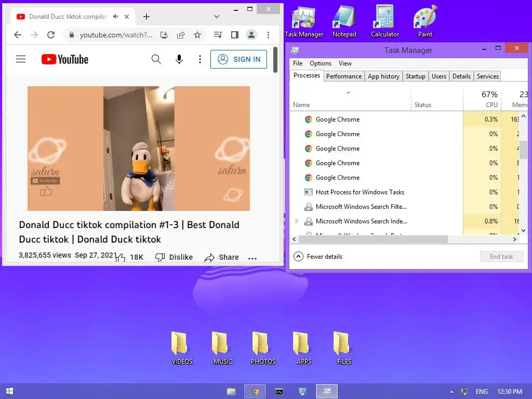Open Task Manager File menu
Image resolution: width=532 pixels, height=399 pixels.
point(298,63)
